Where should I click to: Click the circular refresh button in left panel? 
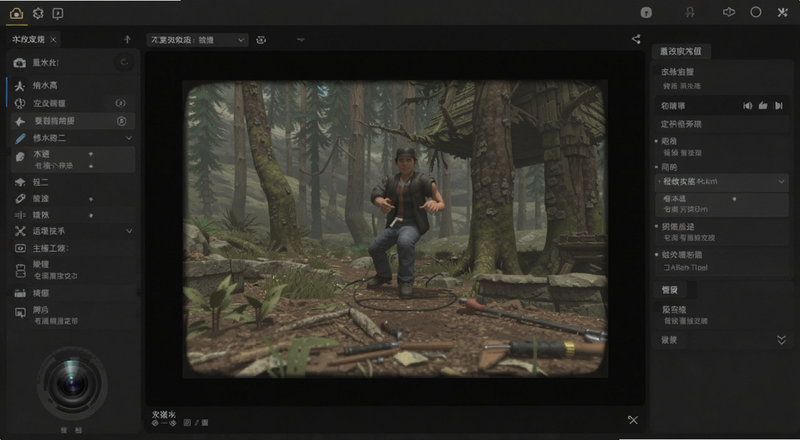124,63
